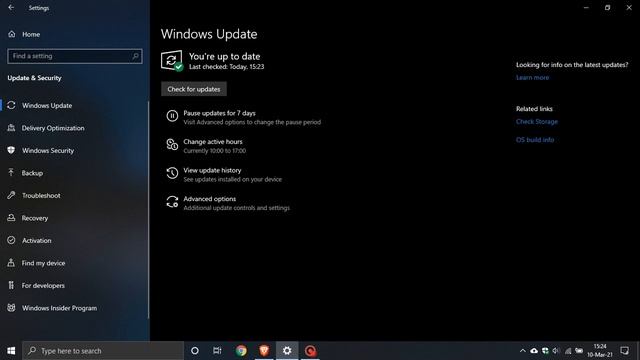
Task: Select Pause updates for 7 days
Action: click(244, 117)
